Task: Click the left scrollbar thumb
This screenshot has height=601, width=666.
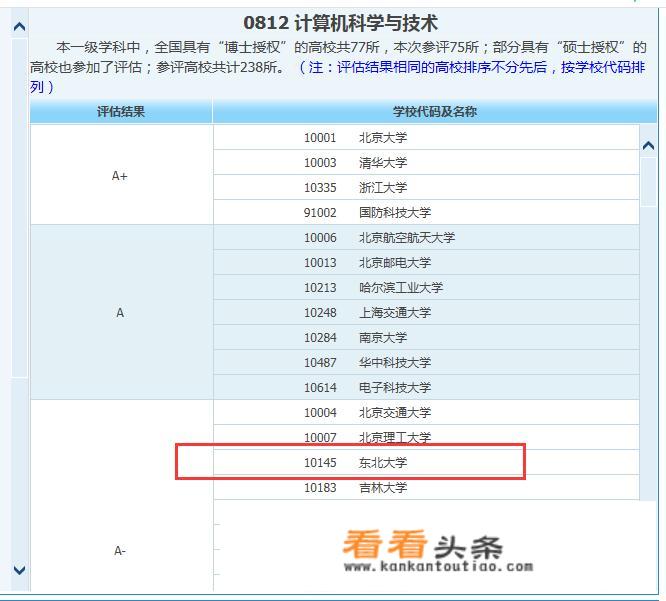Action: (x=20, y=208)
